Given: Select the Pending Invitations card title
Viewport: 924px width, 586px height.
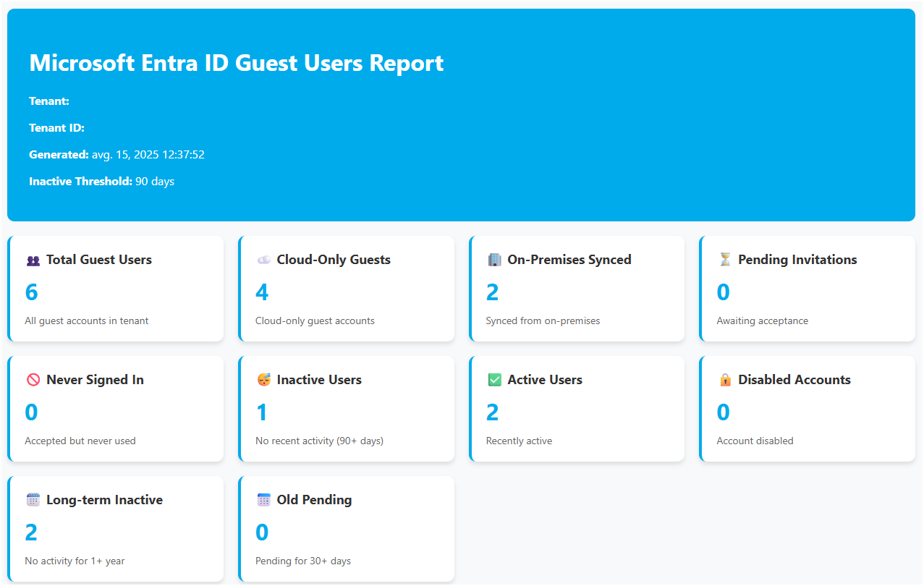Looking at the screenshot, I should (797, 260).
